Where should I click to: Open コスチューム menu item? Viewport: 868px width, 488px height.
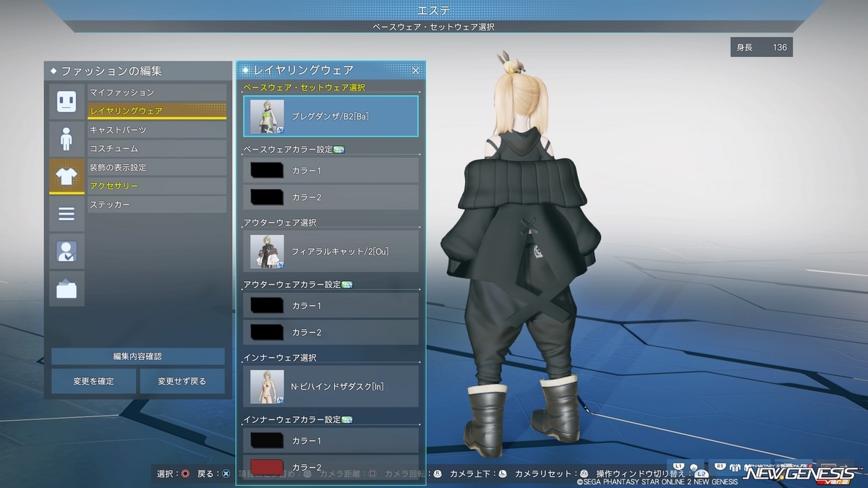157,149
